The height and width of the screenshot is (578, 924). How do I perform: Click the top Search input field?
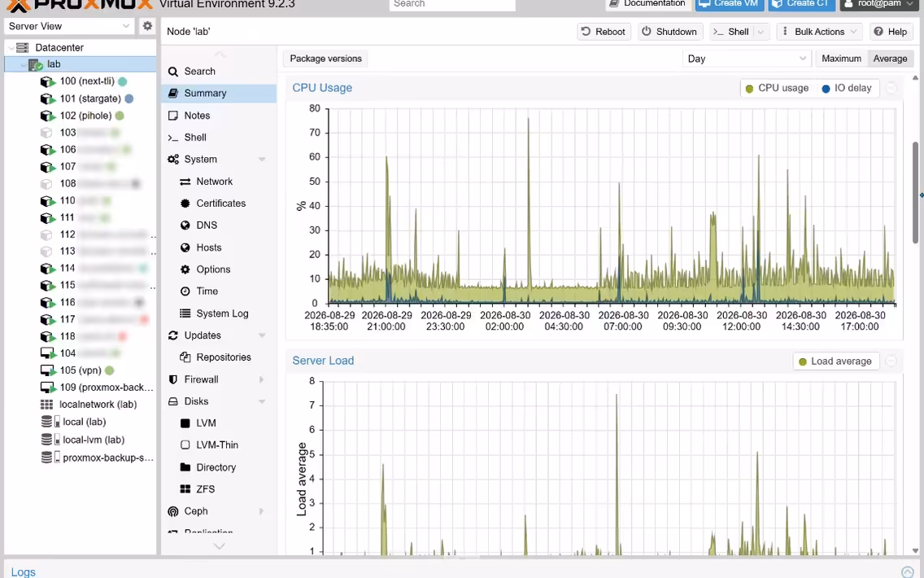452,4
